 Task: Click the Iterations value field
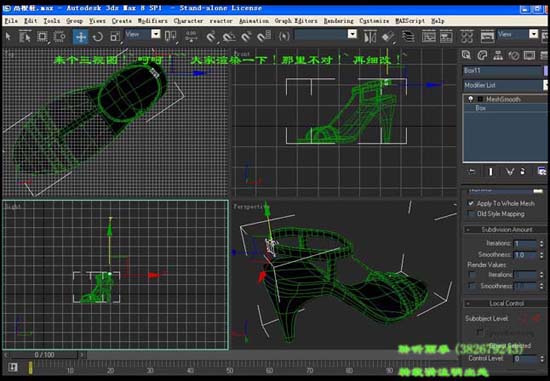point(525,243)
